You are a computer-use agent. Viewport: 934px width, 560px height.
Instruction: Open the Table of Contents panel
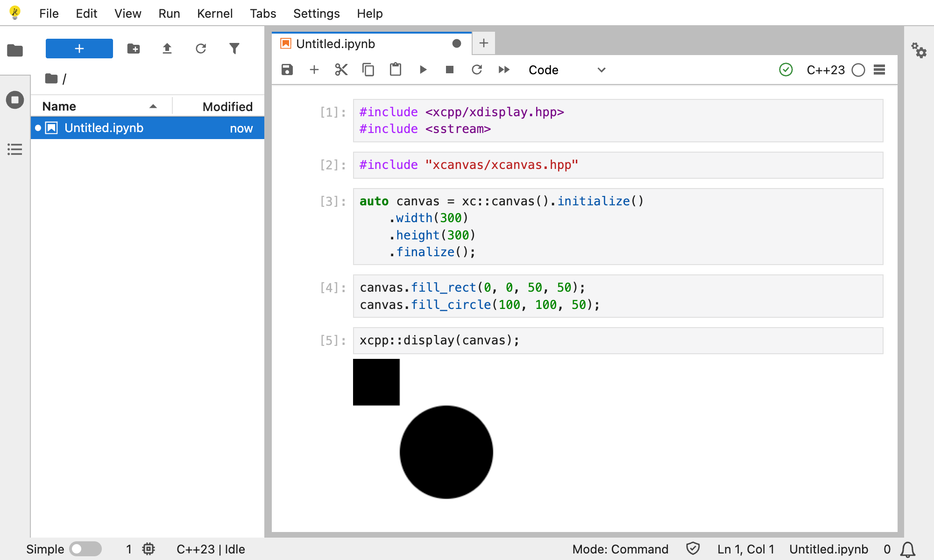tap(15, 149)
